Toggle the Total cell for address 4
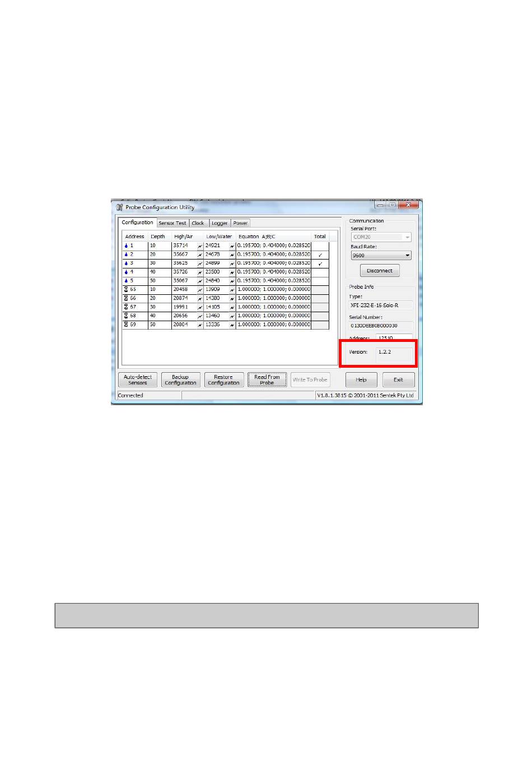 (x=320, y=272)
